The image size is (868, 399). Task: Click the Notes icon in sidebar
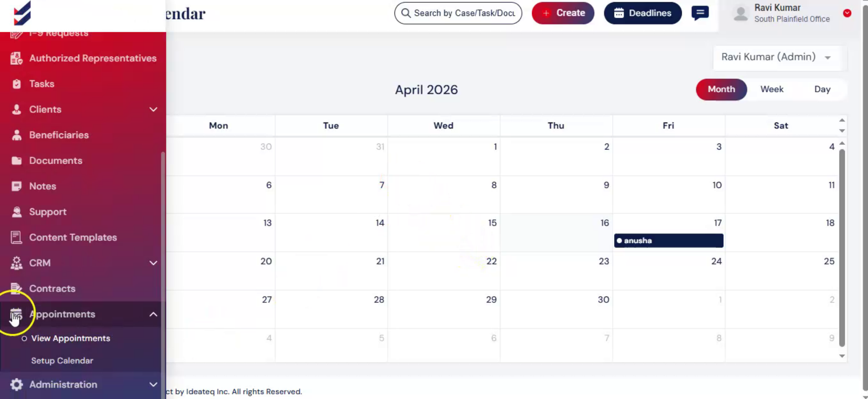click(x=16, y=186)
